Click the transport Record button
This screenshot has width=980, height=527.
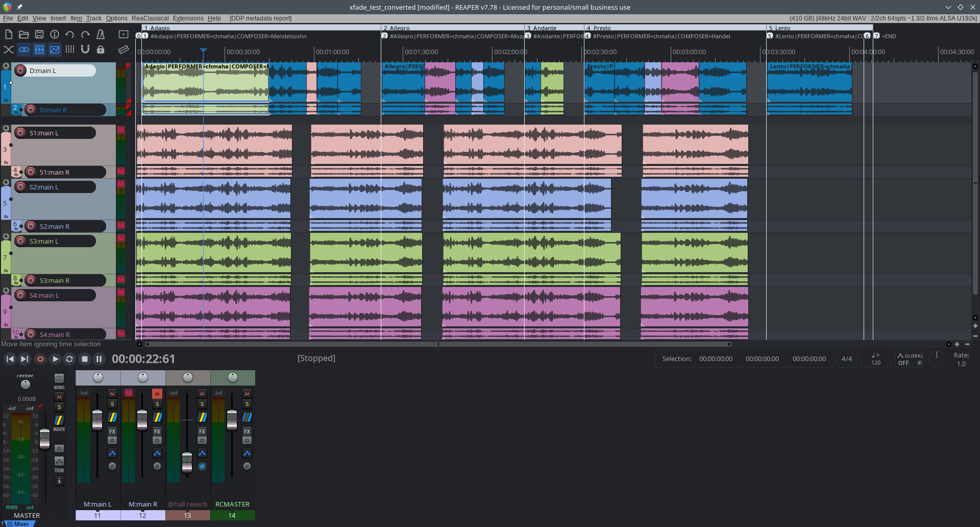click(40, 359)
